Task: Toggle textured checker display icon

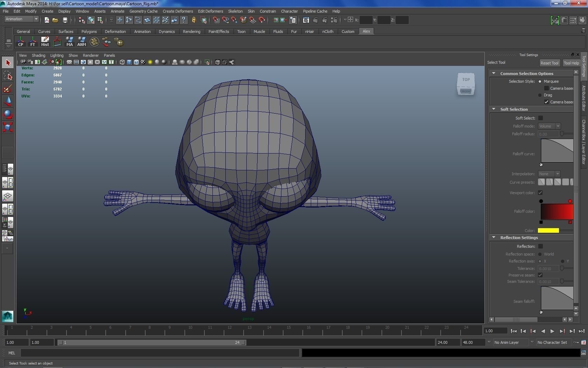Action: (143, 62)
